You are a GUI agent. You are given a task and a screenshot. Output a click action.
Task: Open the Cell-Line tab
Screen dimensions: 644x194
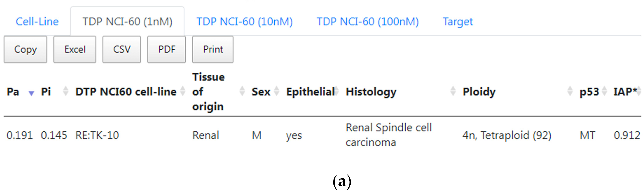pos(37,22)
